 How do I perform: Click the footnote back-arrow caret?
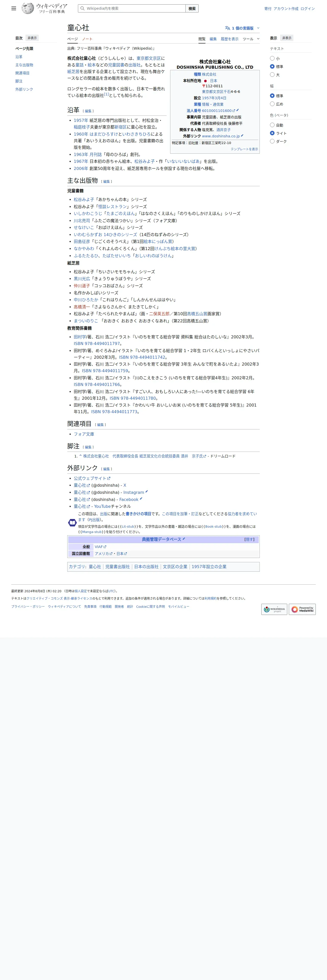coord(80,456)
